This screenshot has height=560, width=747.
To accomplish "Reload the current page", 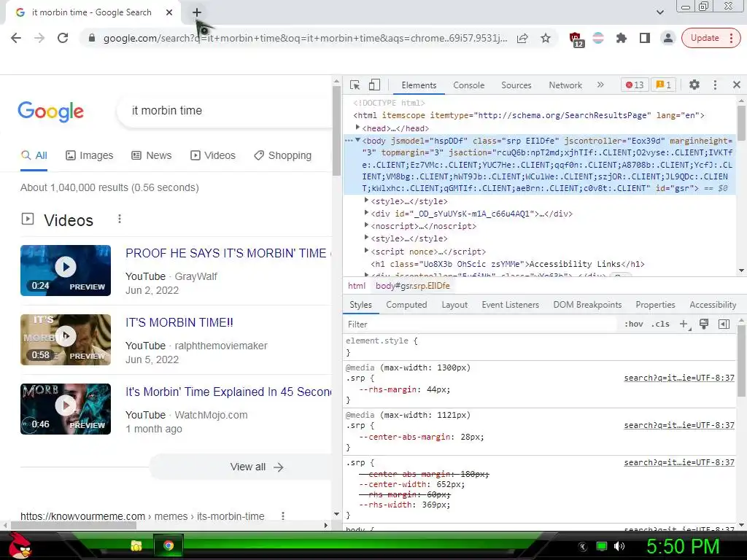I will [63, 38].
